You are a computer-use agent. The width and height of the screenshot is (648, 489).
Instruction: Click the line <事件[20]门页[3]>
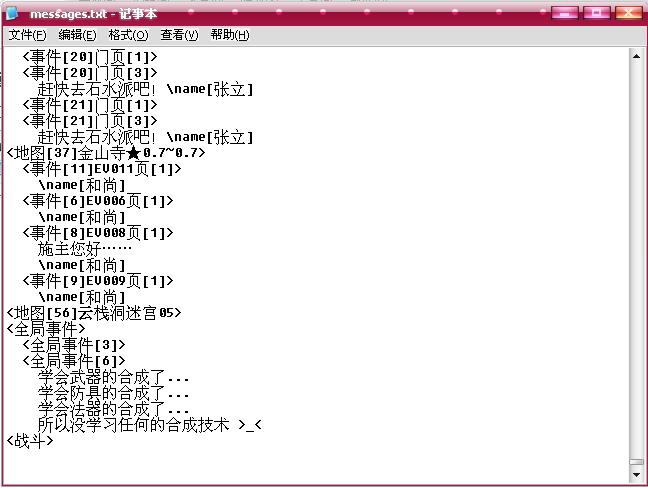(90, 73)
